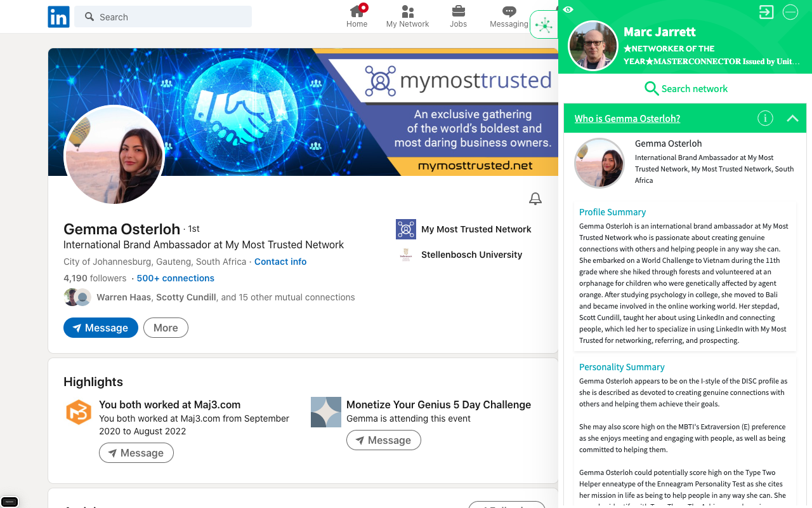This screenshot has width=812, height=508.
Task: Click the Maj3.com orange logo icon
Action: (79, 412)
